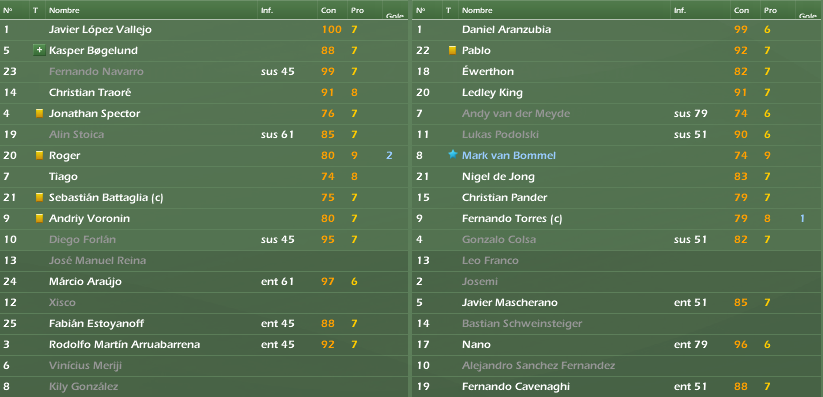The image size is (823, 397).
Task: Click Jonathan Spector's yellow card icon
Action: tap(39, 113)
